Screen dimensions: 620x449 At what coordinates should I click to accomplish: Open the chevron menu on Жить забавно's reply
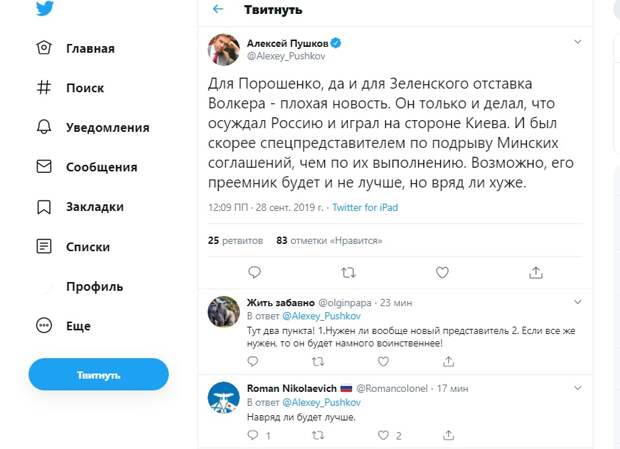pyautogui.click(x=578, y=302)
